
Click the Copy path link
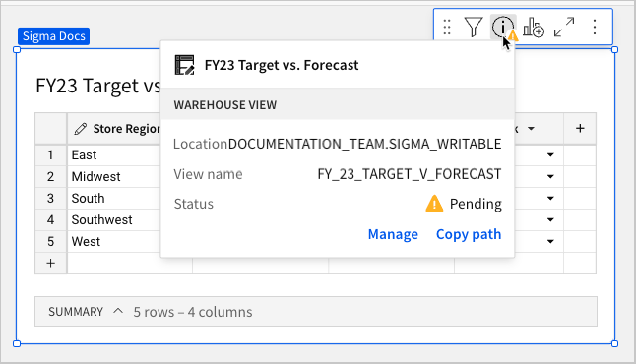(469, 234)
